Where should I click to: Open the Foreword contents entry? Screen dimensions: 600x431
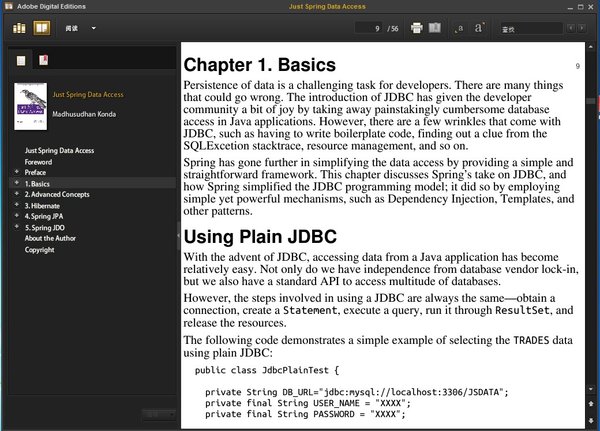[38, 162]
